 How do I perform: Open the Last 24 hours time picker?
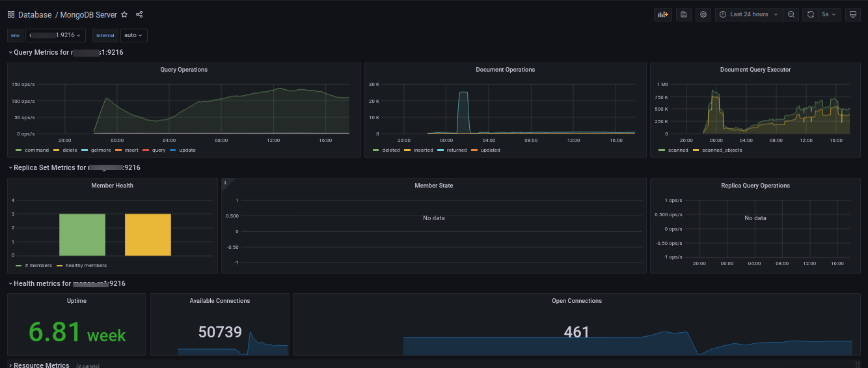(x=748, y=14)
